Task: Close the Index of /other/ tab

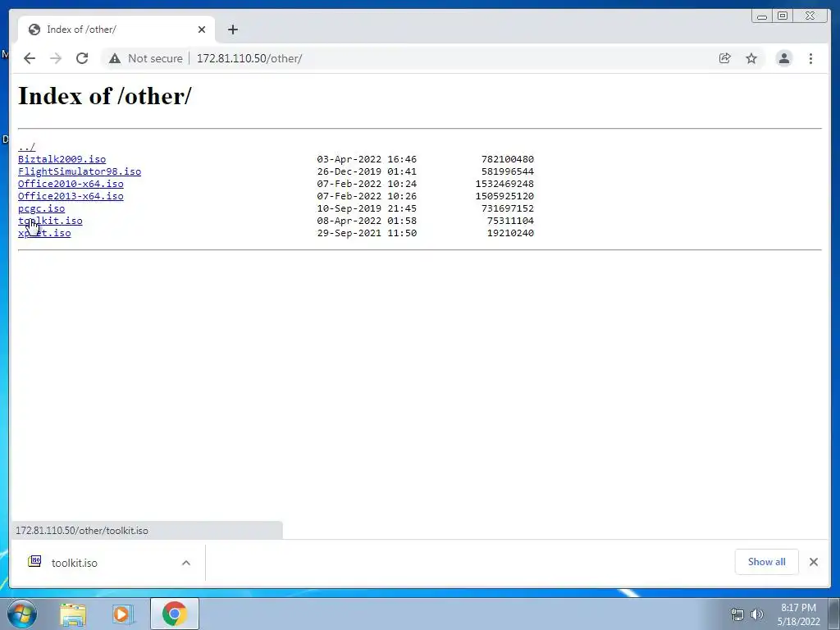Action: pyautogui.click(x=202, y=30)
